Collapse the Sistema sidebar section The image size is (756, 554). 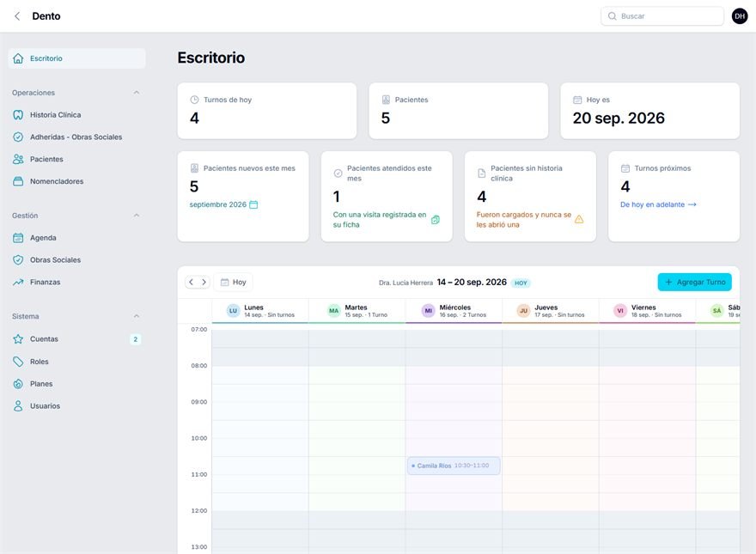tap(137, 316)
